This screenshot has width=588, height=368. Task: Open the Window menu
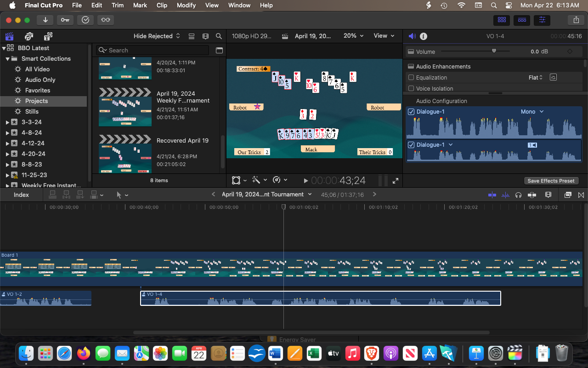click(239, 5)
